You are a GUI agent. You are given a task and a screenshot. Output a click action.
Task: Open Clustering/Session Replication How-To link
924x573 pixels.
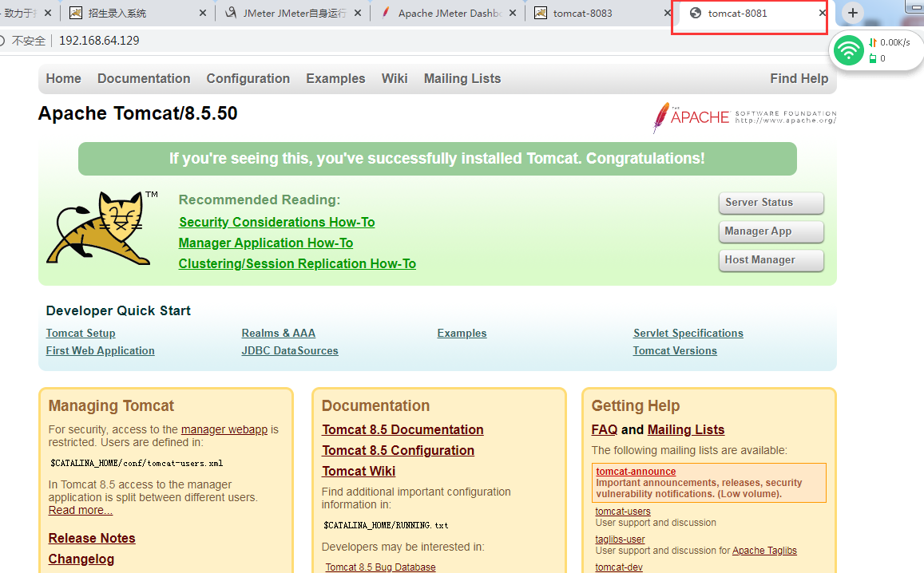click(298, 264)
